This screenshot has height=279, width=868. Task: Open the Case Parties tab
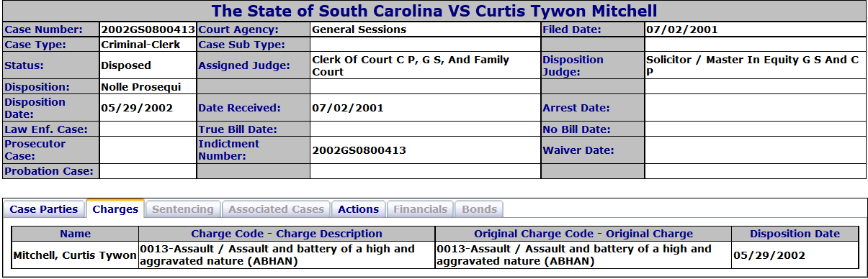(x=44, y=209)
